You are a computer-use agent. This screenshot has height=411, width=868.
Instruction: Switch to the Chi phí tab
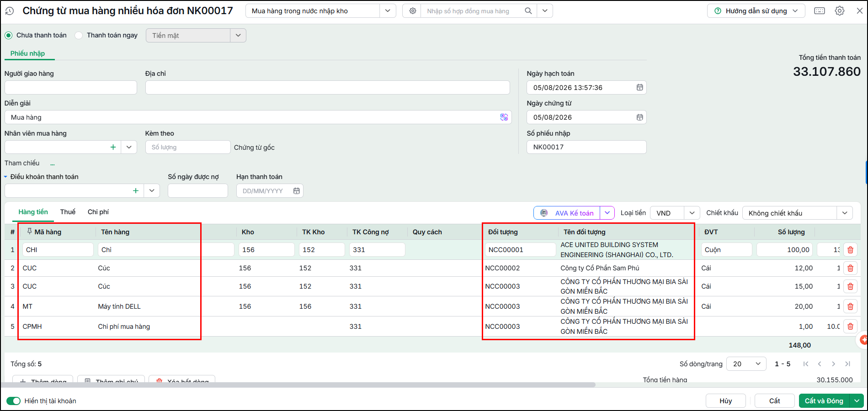98,212
